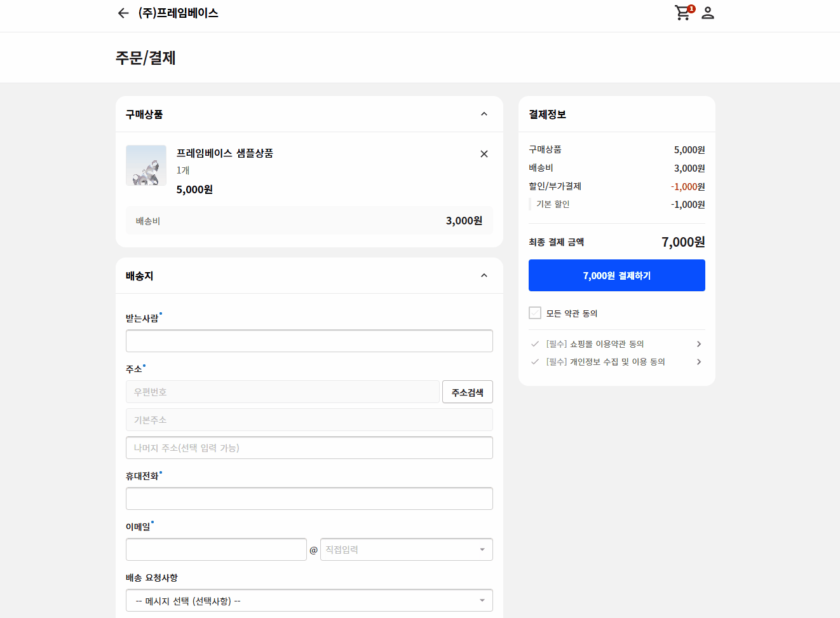Open the email domain 직접입력 dropdown

407,549
